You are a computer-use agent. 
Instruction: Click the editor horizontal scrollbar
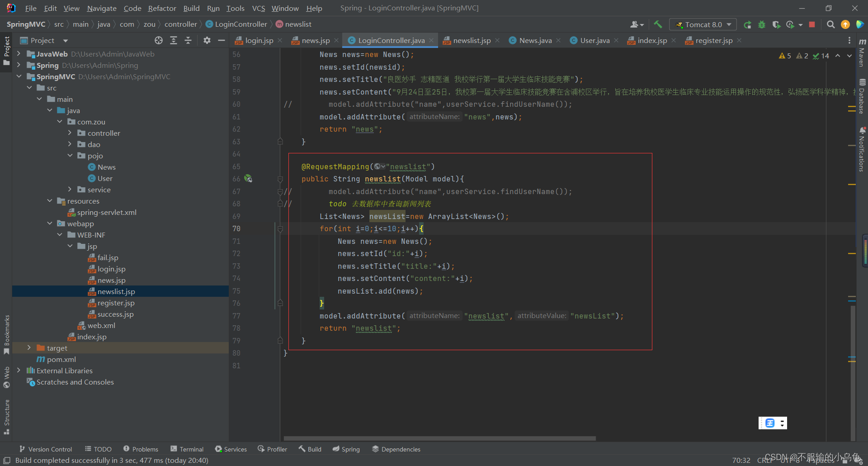pos(439,438)
